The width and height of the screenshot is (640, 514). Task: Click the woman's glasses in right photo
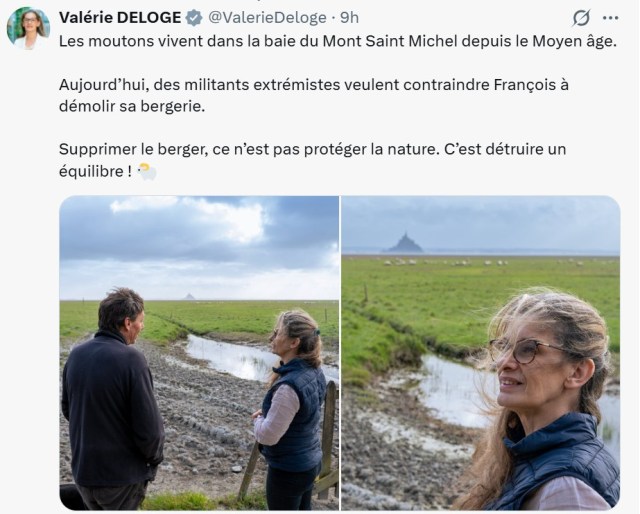pyautogui.click(x=527, y=351)
